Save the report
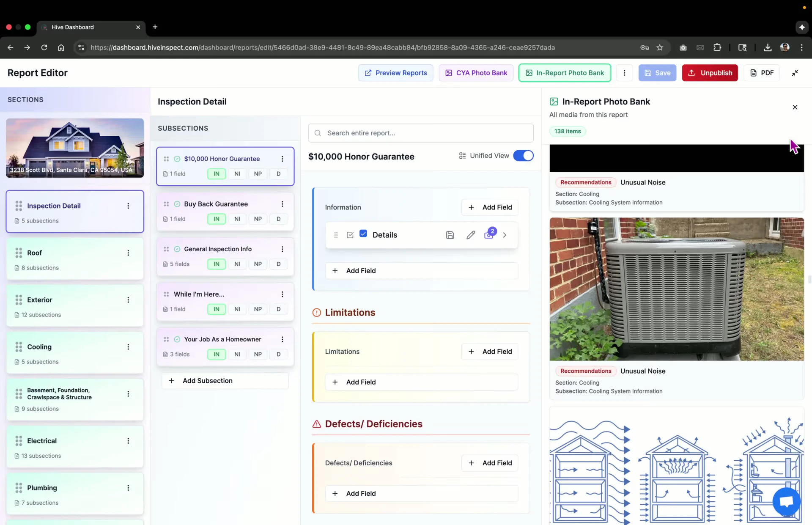The height and width of the screenshot is (525, 812). (657, 73)
